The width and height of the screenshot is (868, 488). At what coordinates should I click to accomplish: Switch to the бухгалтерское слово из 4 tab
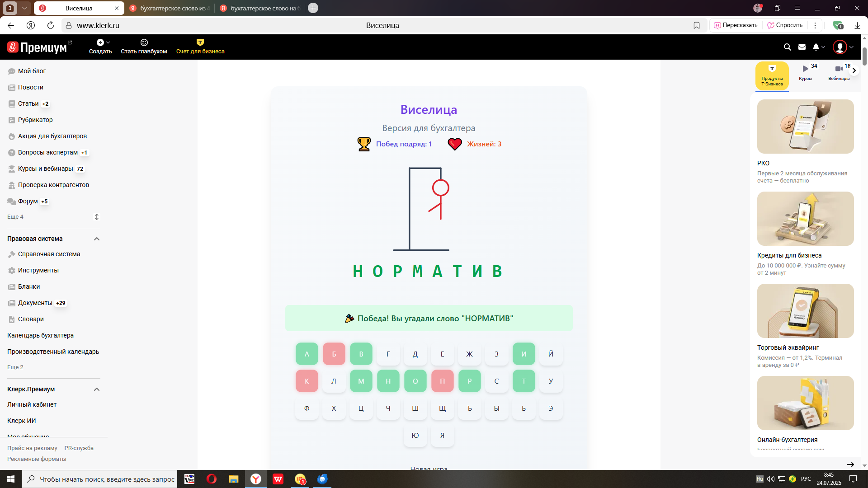[x=172, y=8]
